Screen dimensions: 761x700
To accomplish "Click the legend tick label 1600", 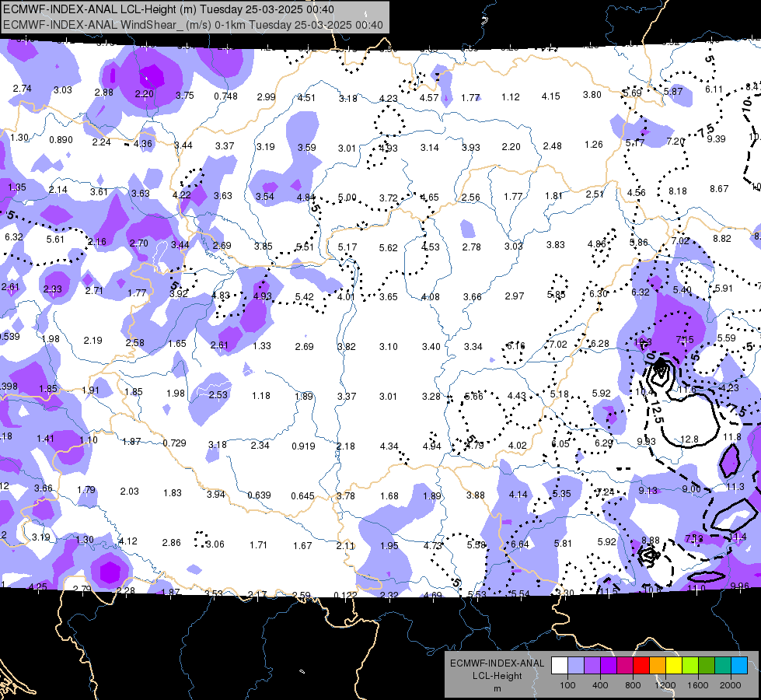I will pos(698,685).
